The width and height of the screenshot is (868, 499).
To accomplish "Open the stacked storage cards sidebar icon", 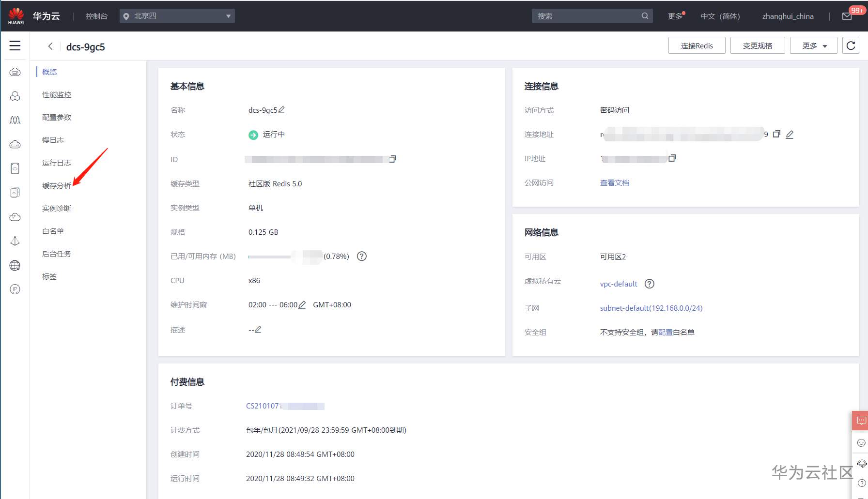I will (x=15, y=193).
